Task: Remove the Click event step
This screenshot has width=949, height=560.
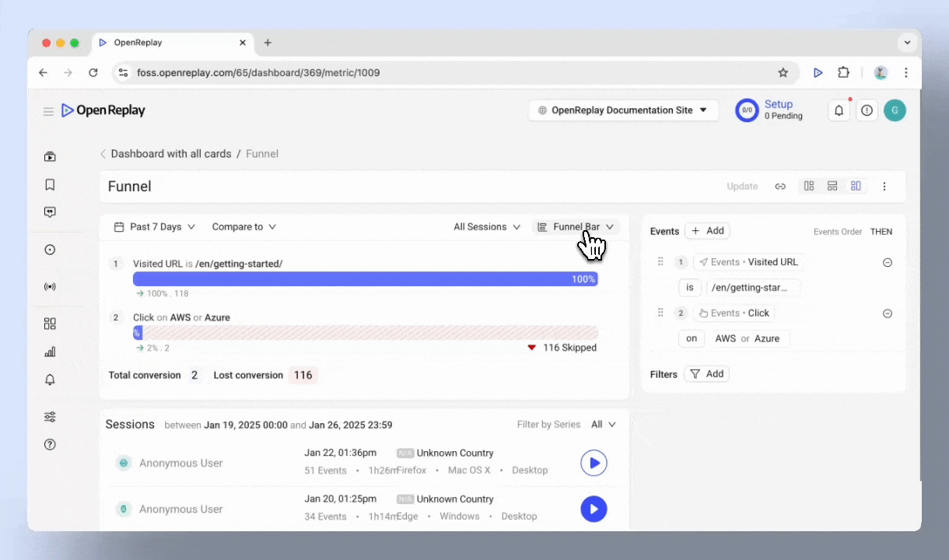Action: [x=888, y=313]
